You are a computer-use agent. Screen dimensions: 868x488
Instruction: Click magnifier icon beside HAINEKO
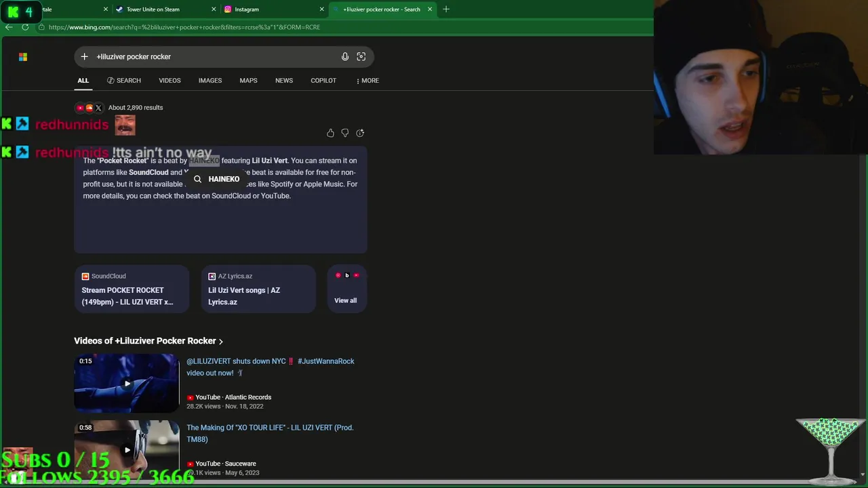click(x=197, y=180)
